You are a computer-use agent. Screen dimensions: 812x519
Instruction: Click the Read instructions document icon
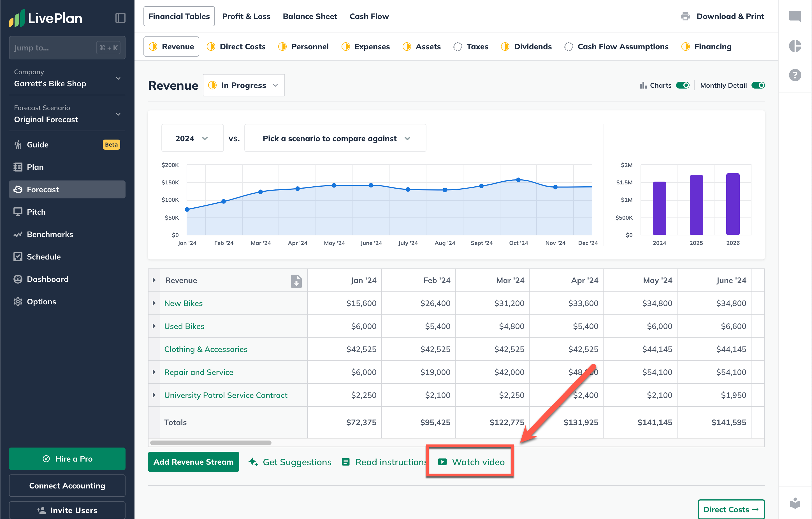pos(346,462)
